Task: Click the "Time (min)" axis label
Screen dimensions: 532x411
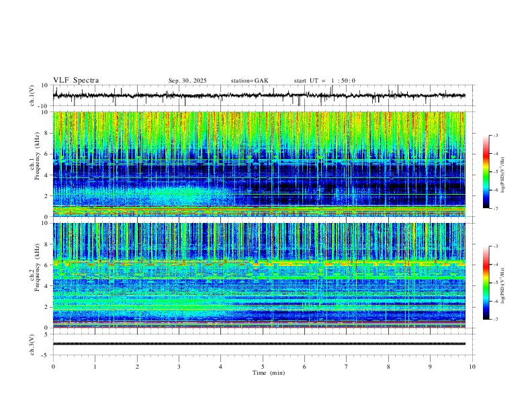Action: tap(269, 373)
